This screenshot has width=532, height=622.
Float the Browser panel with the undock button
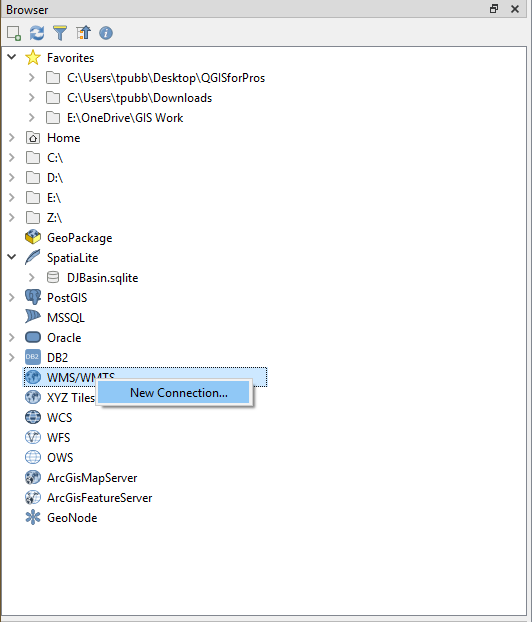tap(494, 9)
